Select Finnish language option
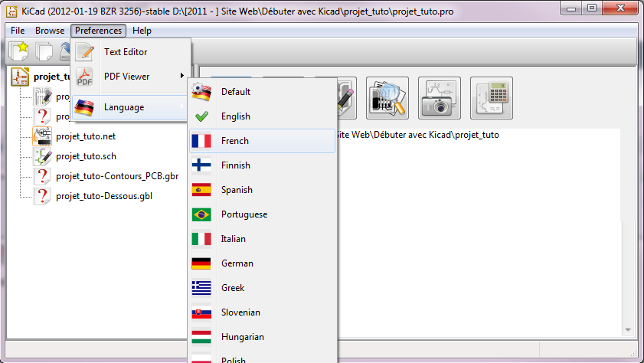The width and height of the screenshot is (644, 363). click(x=262, y=165)
